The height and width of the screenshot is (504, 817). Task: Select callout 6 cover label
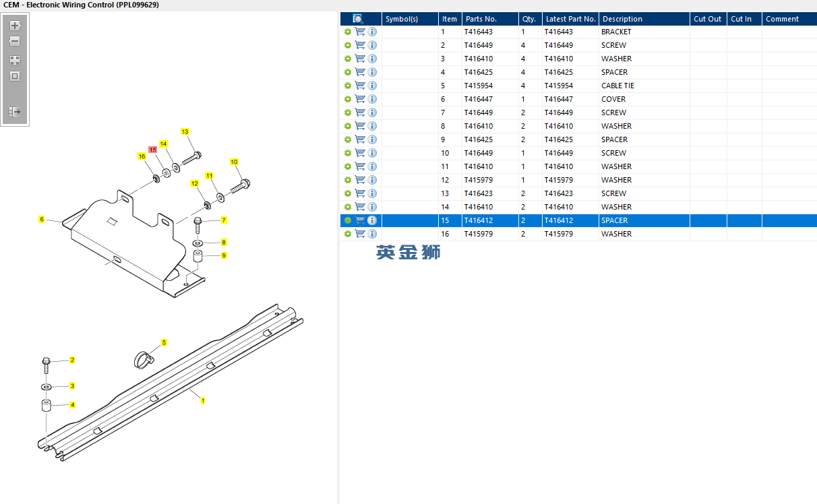click(42, 220)
